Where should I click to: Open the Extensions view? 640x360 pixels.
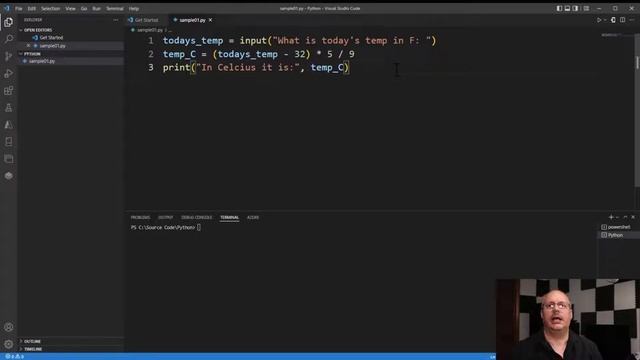(9, 91)
